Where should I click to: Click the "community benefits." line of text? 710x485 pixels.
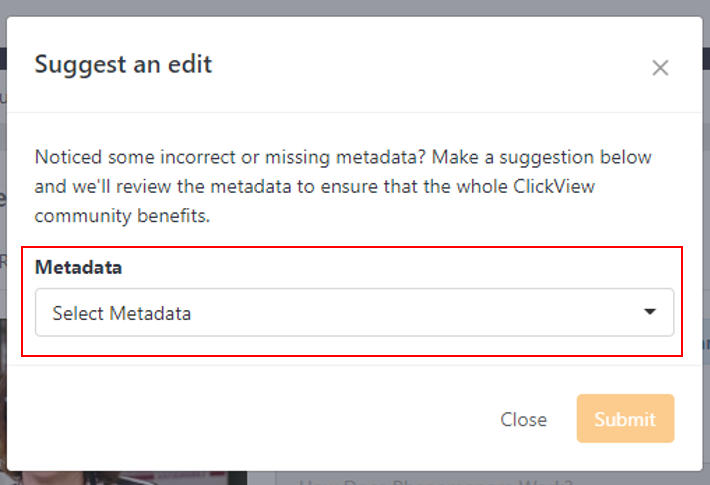122,216
